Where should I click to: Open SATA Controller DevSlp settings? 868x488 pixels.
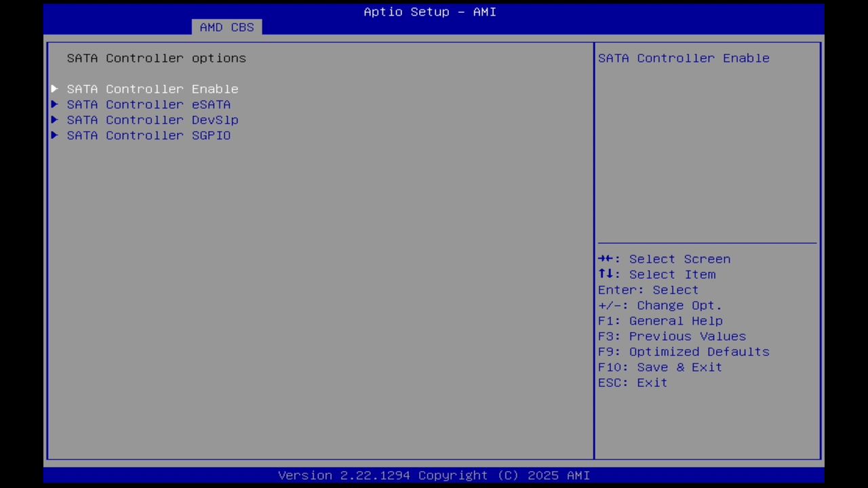pyautogui.click(x=152, y=120)
